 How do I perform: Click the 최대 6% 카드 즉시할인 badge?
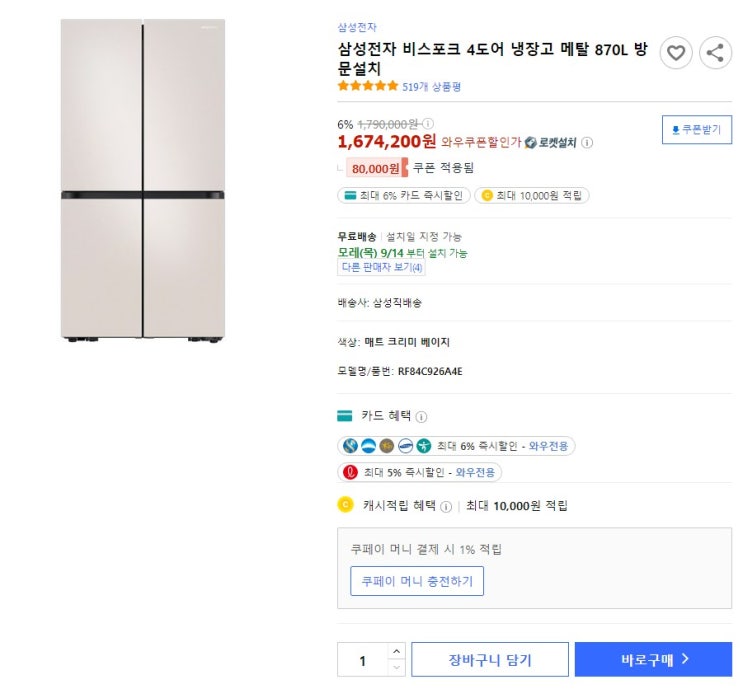click(404, 196)
